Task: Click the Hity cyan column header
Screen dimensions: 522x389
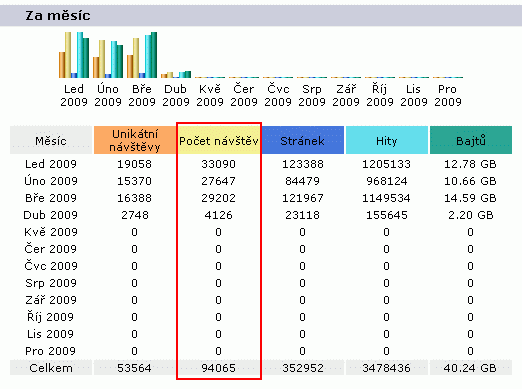Action: click(387, 140)
